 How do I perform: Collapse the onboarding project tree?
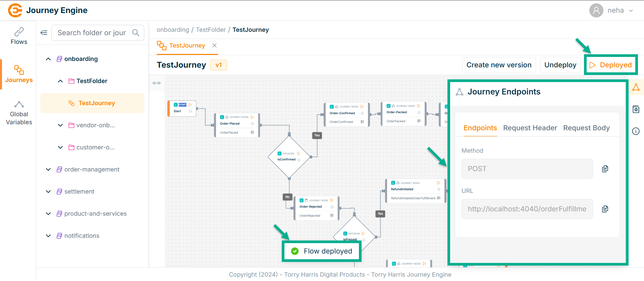(48, 59)
